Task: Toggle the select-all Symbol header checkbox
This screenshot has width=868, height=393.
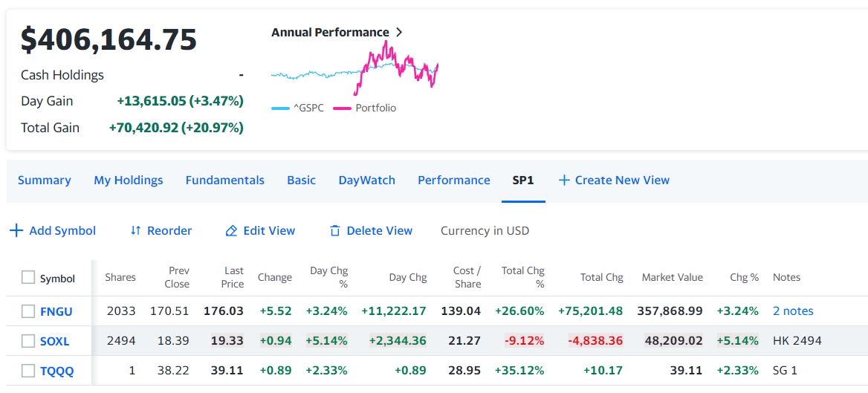Action: [x=28, y=277]
